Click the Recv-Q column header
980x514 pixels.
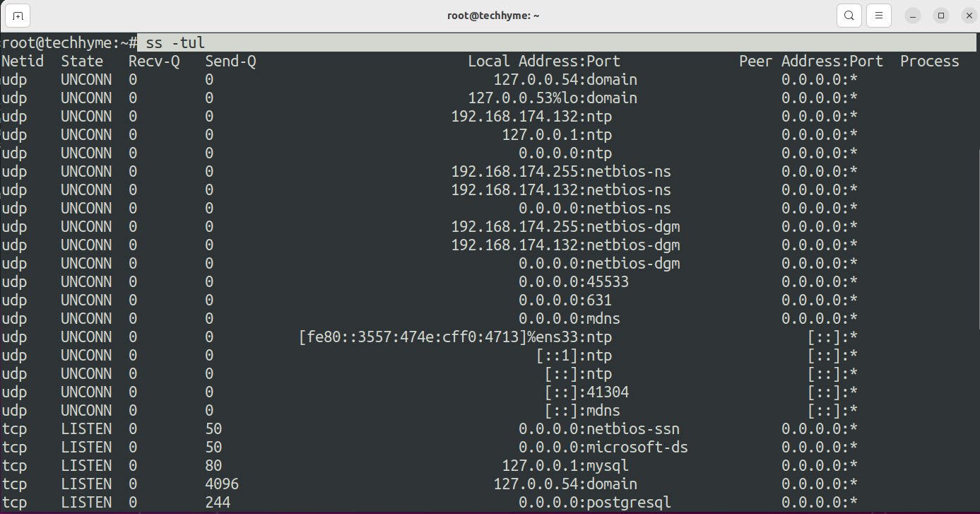pos(154,62)
